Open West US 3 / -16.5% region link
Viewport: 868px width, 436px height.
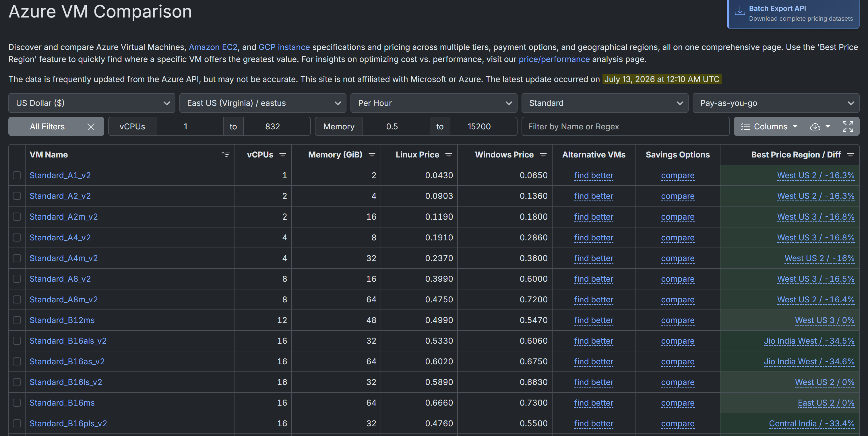click(x=816, y=279)
